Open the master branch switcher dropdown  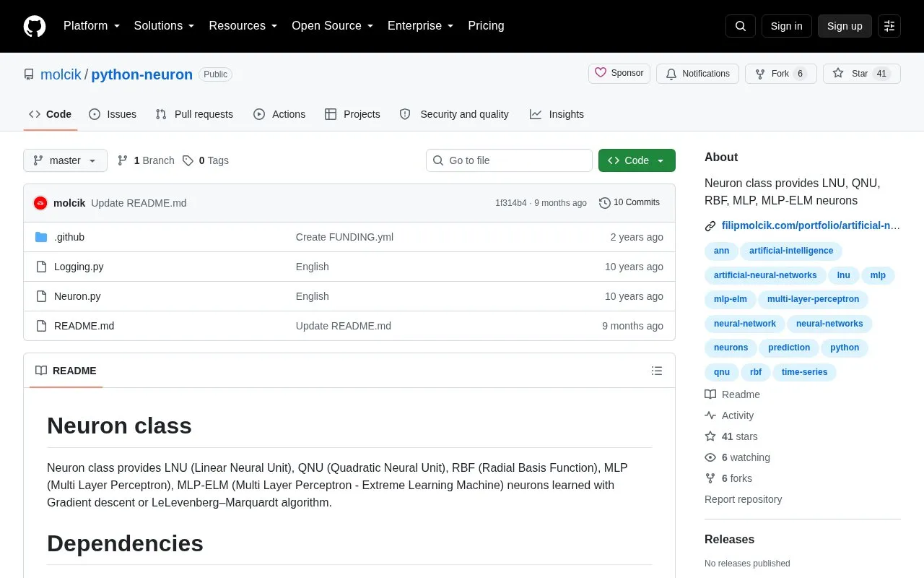point(65,160)
